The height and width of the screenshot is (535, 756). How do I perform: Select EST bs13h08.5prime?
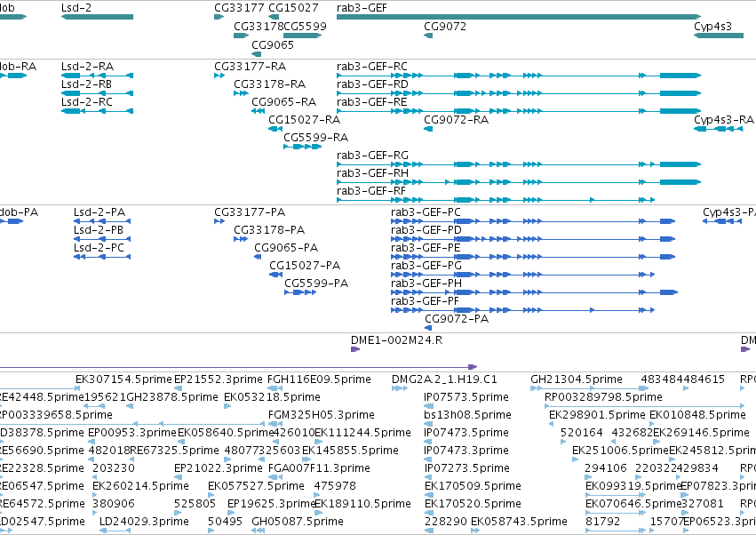click(467, 415)
